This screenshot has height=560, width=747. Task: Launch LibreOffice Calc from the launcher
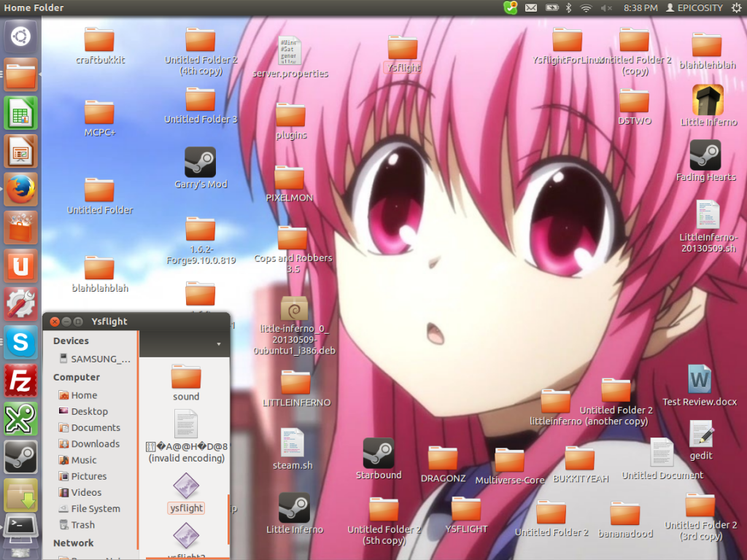pyautogui.click(x=20, y=113)
